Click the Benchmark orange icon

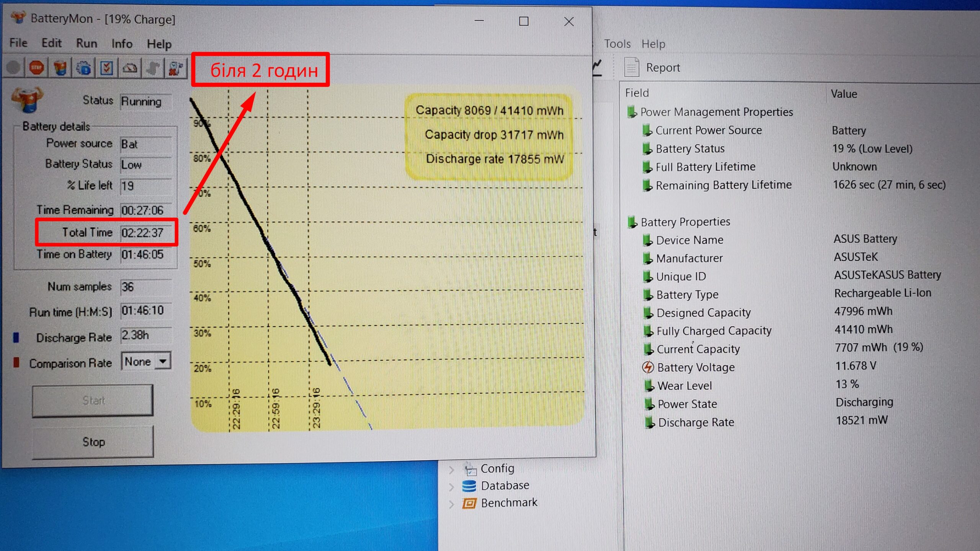[x=469, y=503]
